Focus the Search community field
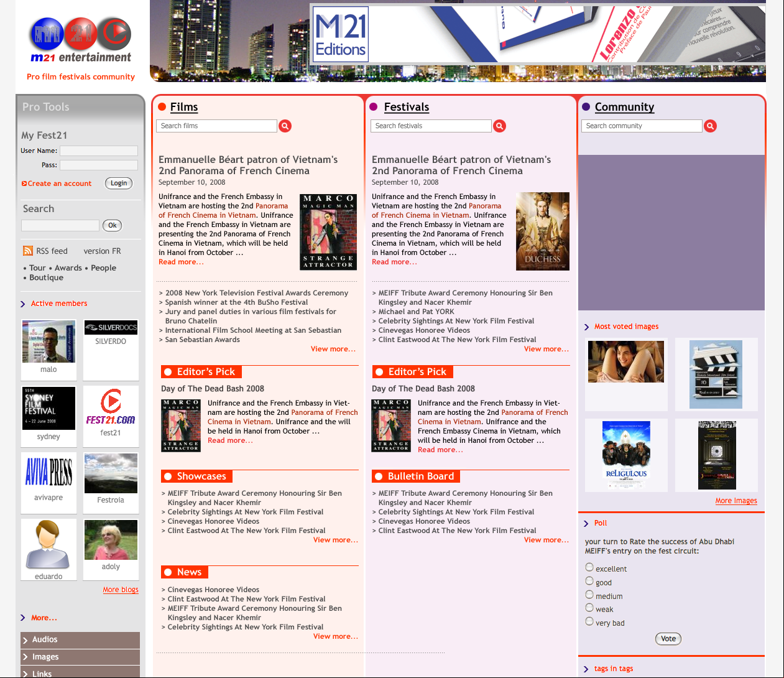The height and width of the screenshot is (678, 784). (642, 126)
